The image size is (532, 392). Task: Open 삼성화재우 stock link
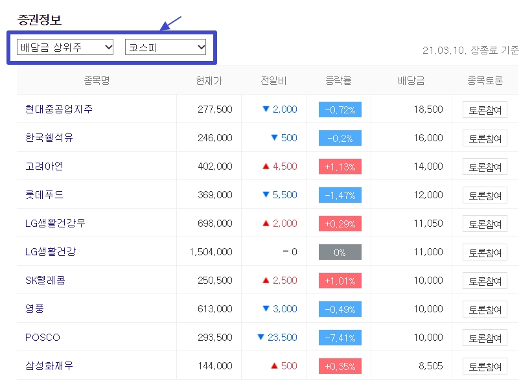click(49, 366)
